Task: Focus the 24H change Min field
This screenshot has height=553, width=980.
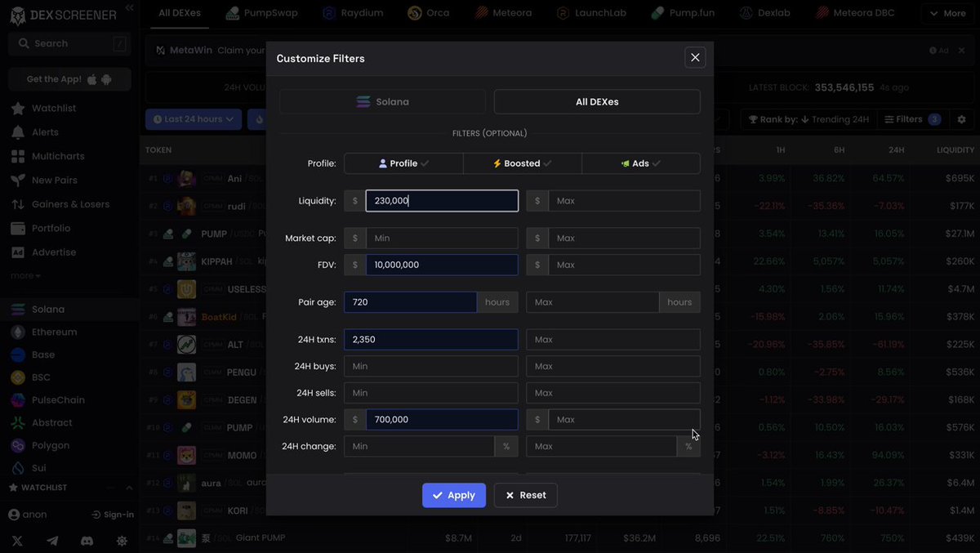Action: [419, 446]
